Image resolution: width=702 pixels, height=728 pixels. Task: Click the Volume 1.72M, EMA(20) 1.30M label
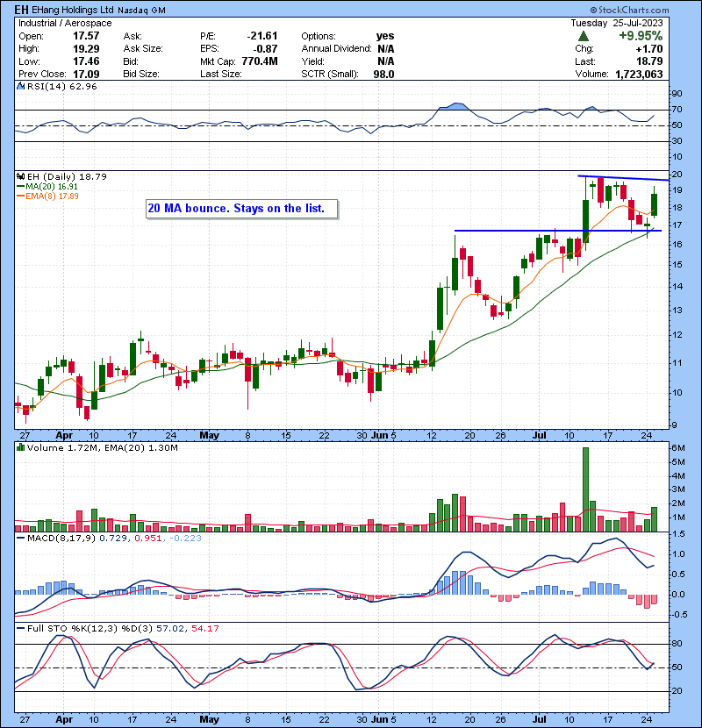102,448
